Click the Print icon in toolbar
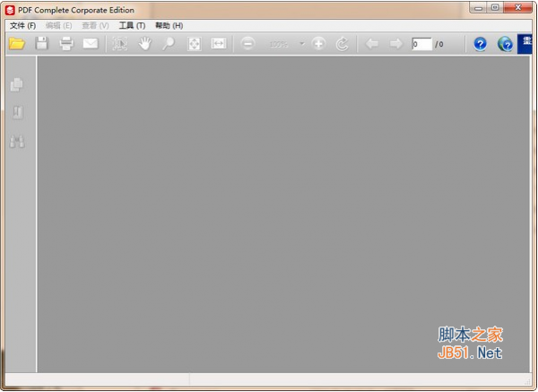The height and width of the screenshot is (392, 538). [66, 44]
